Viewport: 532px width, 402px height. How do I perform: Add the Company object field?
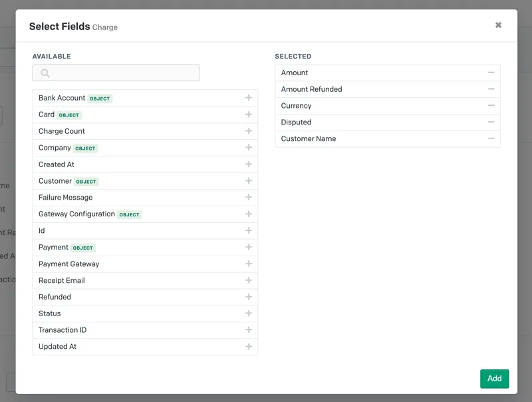(x=249, y=148)
